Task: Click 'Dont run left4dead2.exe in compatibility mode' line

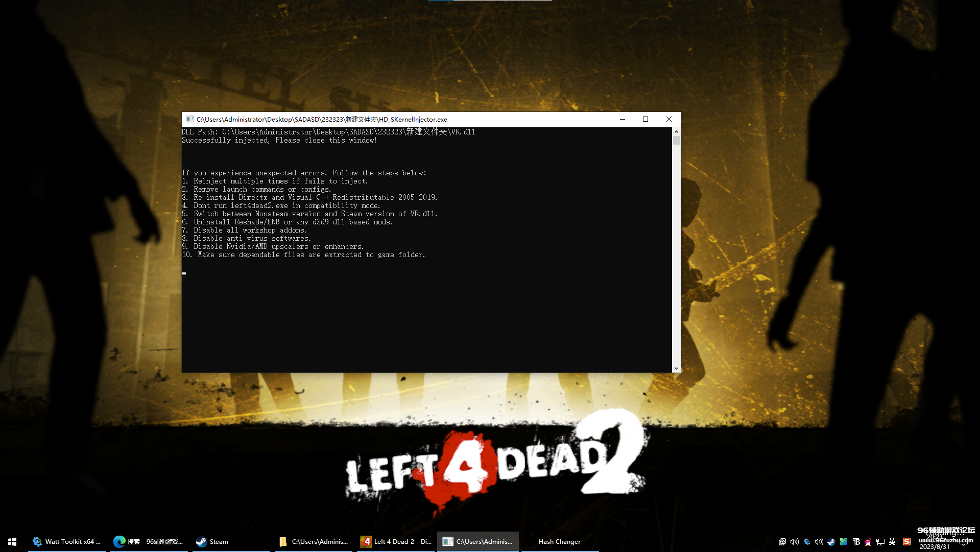Action: pos(281,205)
